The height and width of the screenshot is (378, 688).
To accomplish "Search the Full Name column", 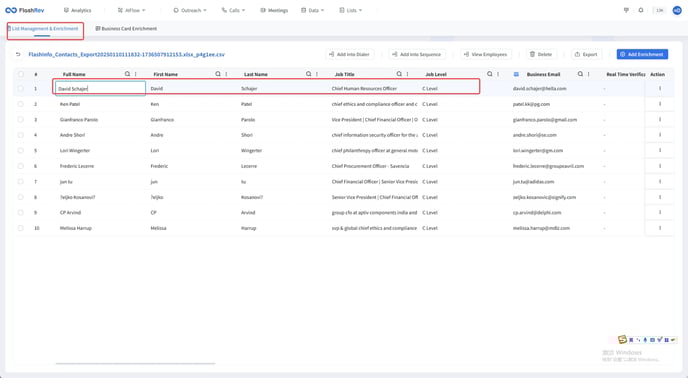I will tap(127, 74).
